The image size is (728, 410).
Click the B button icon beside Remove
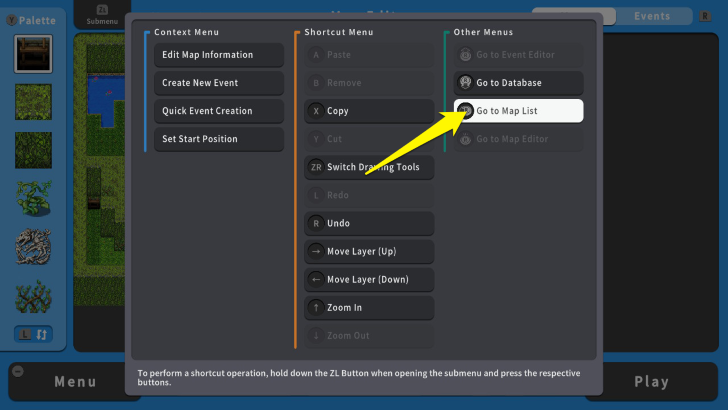tap(316, 83)
